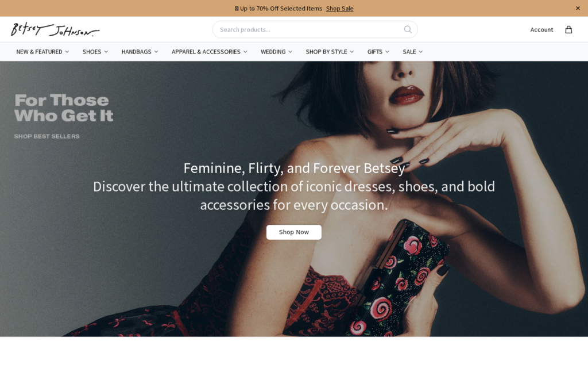Viewport: 588px width, 368px height.
Task: Expand chevron beside Shoes
Action: pos(106,52)
